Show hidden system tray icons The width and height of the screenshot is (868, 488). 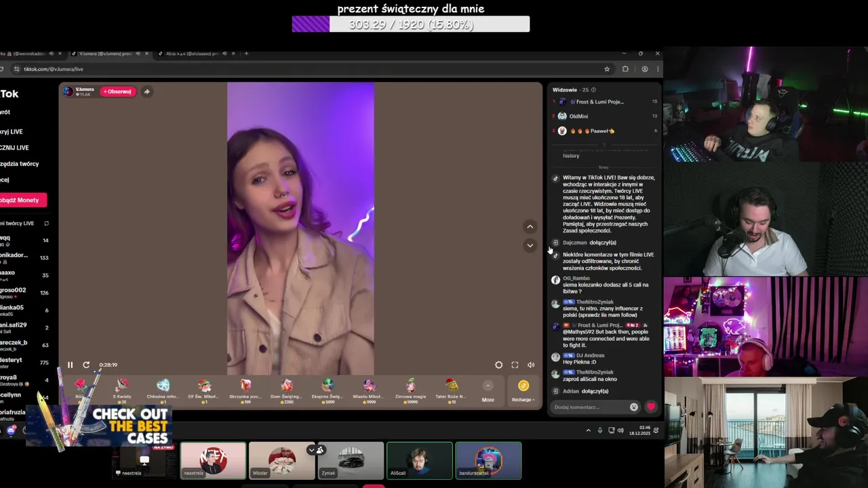tap(588, 430)
